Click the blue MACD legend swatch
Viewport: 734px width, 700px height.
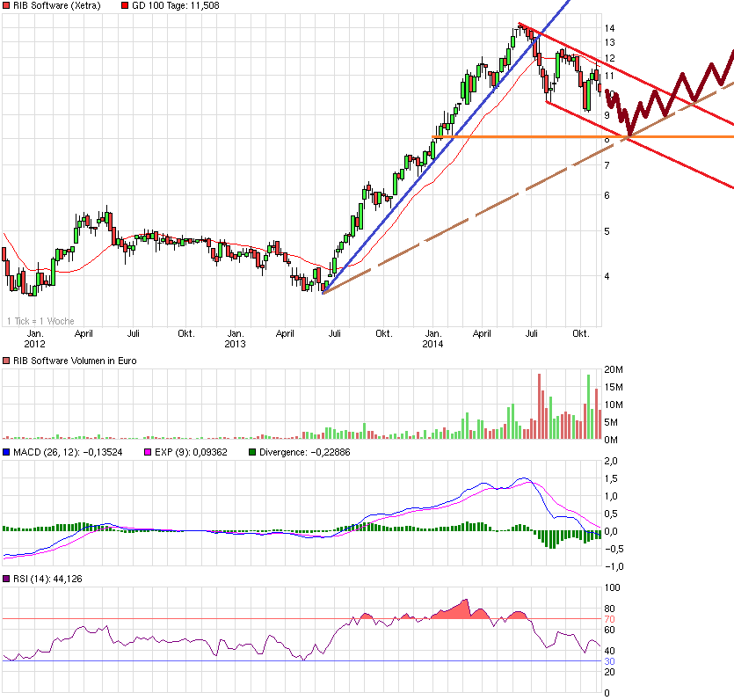click(6, 452)
